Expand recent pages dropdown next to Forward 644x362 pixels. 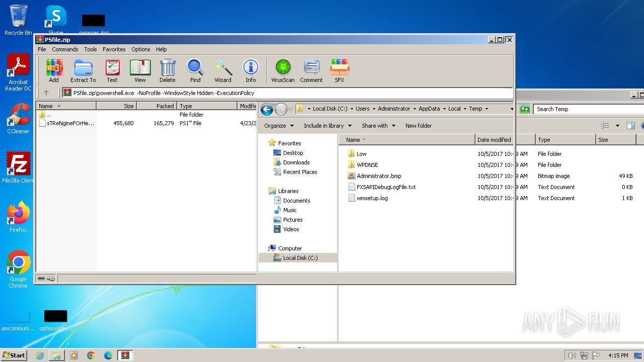click(290, 109)
